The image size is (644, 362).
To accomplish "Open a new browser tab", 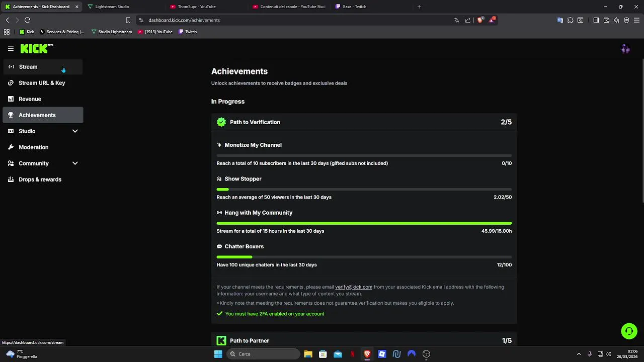I will 419,7.
